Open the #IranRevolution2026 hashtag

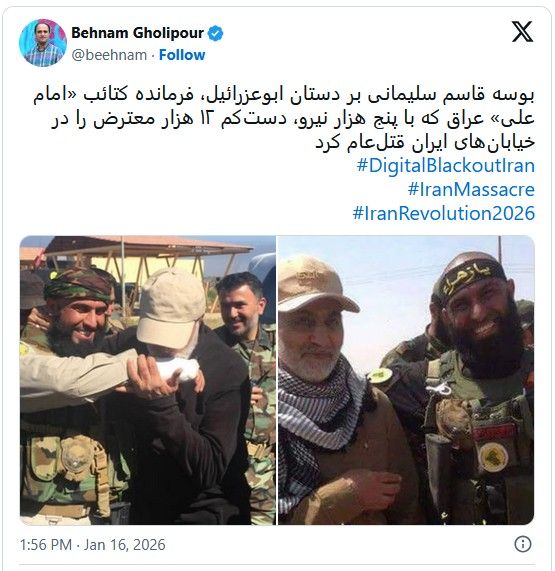[x=444, y=213]
